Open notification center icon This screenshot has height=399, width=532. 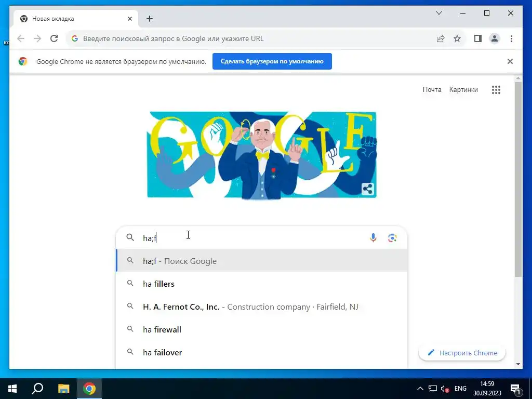[x=515, y=389]
